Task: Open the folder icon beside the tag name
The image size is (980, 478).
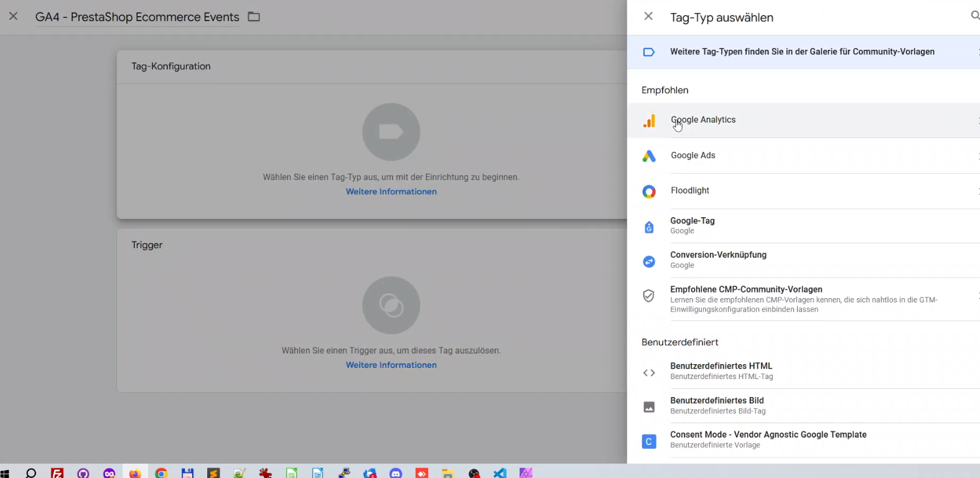Action: pos(254,17)
